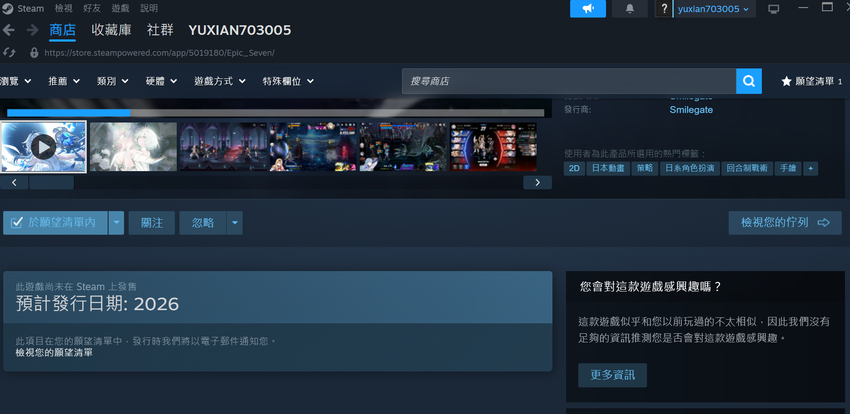Click the 更多資訊 button

[612, 375]
